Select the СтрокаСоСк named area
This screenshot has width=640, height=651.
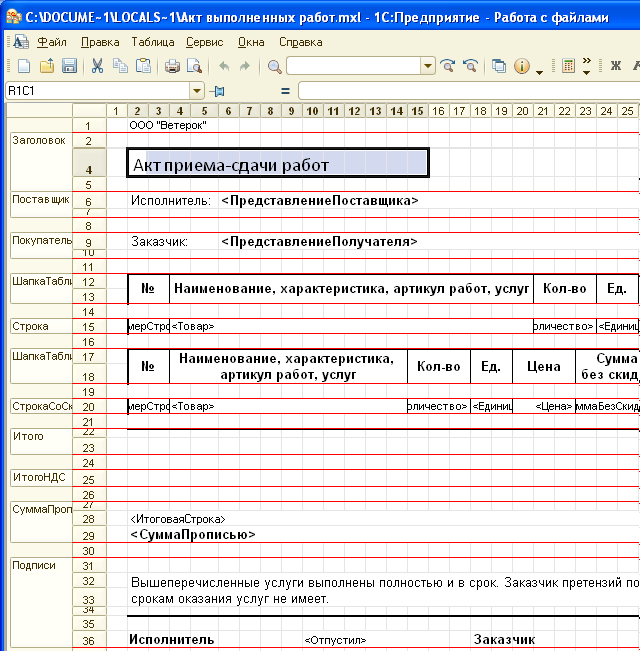pyautogui.click(x=41, y=406)
